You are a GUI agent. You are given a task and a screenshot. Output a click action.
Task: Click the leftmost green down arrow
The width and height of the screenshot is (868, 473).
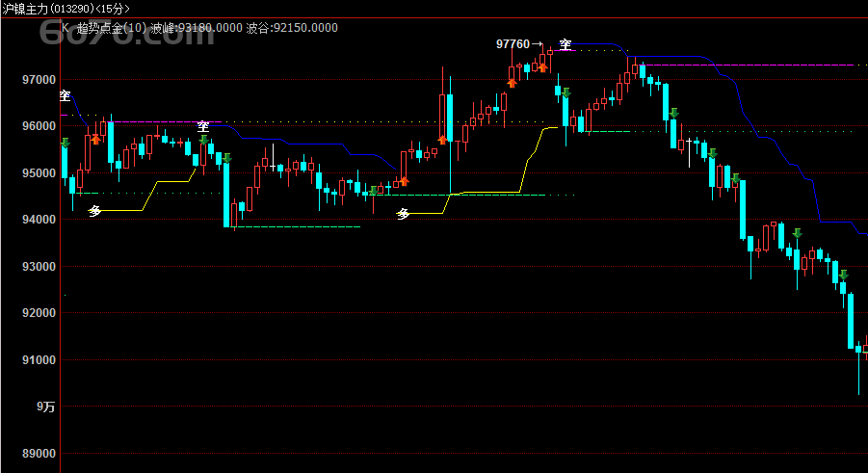point(66,143)
